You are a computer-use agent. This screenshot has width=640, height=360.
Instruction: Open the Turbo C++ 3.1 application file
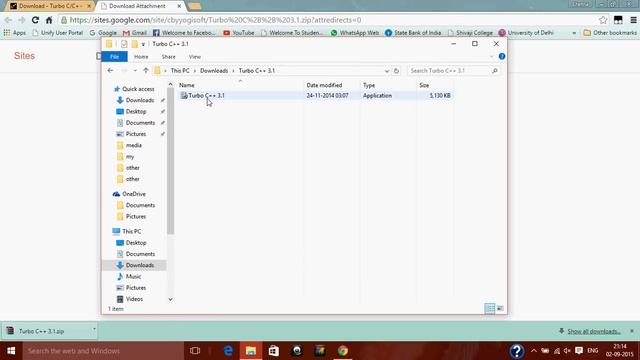click(206, 96)
